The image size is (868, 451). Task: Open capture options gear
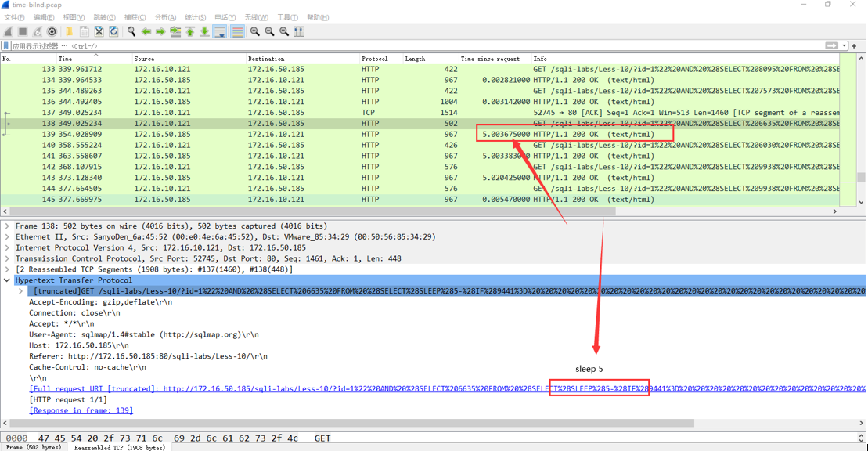click(x=52, y=31)
